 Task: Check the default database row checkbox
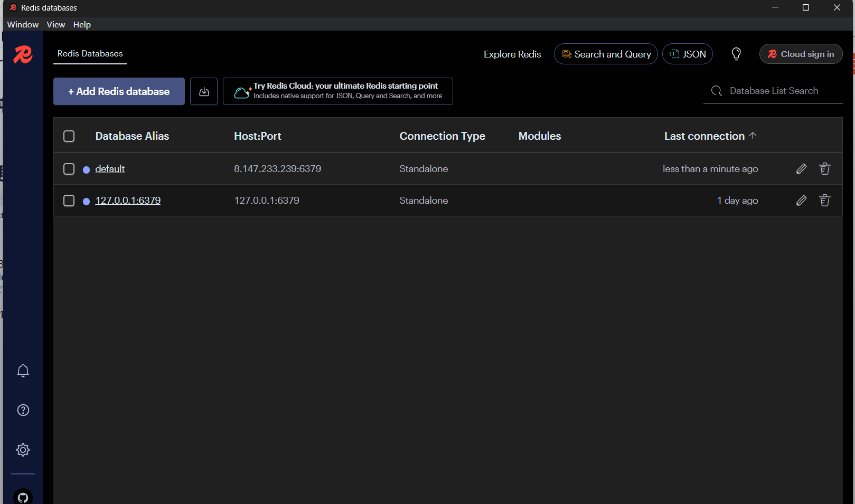click(x=69, y=169)
